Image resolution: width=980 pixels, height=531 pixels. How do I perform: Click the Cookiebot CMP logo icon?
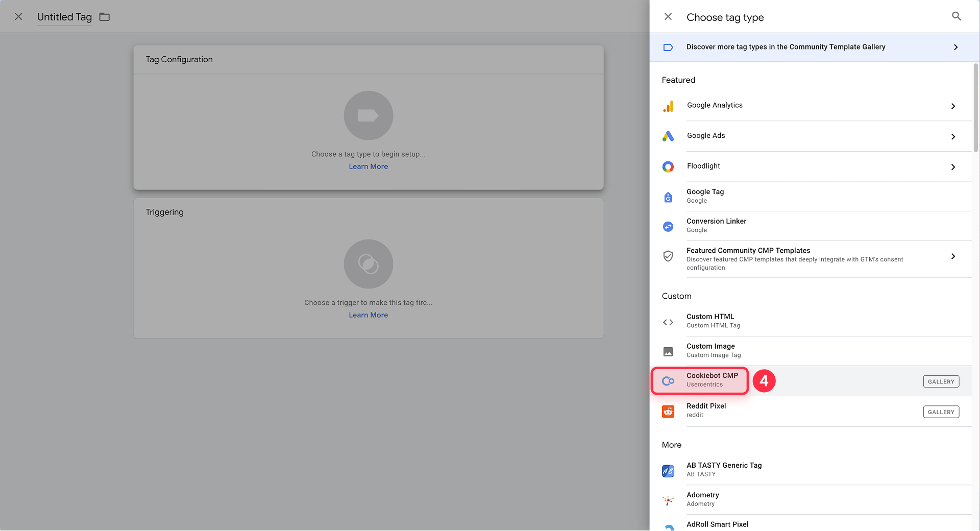[x=668, y=381]
